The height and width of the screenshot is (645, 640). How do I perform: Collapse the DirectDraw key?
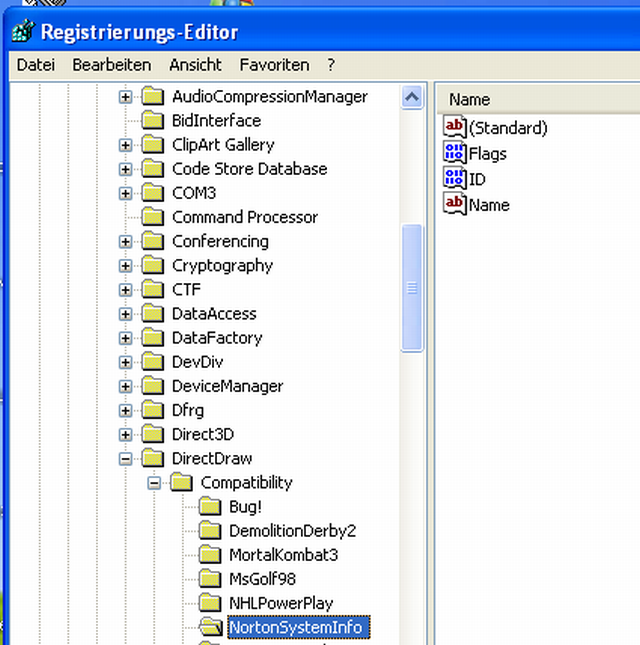(125, 459)
